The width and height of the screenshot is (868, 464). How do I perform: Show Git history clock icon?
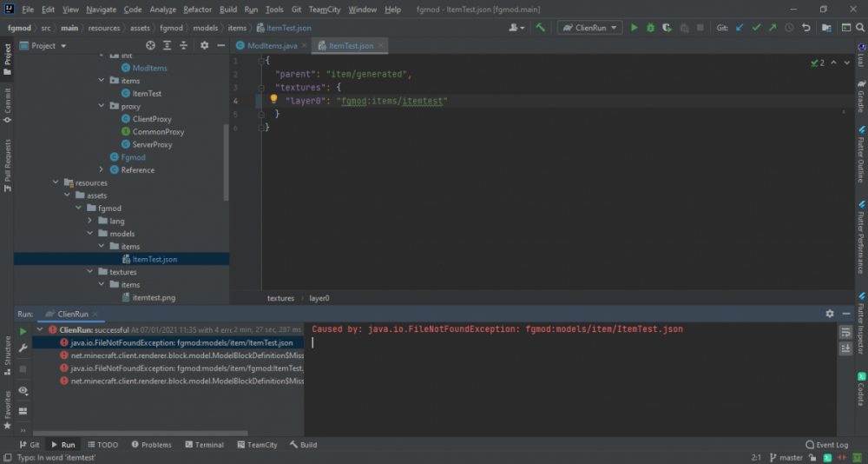789,27
